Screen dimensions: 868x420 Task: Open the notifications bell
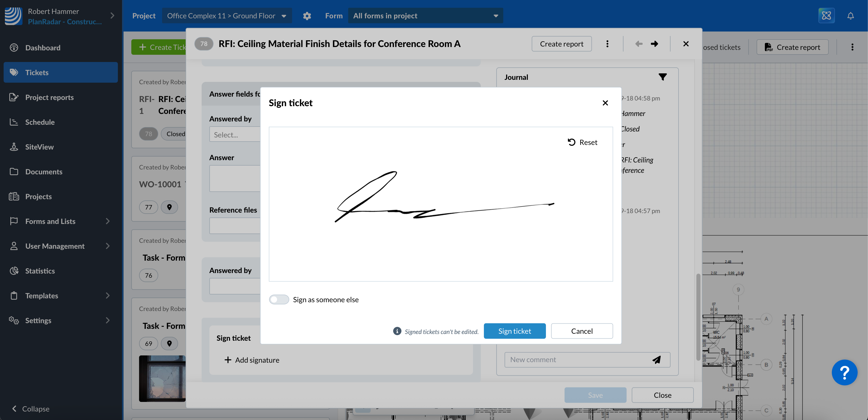pyautogui.click(x=850, y=15)
